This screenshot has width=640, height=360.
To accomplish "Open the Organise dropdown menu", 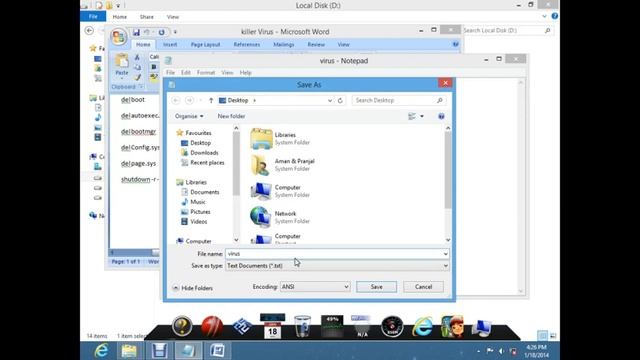I will coord(189,116).
